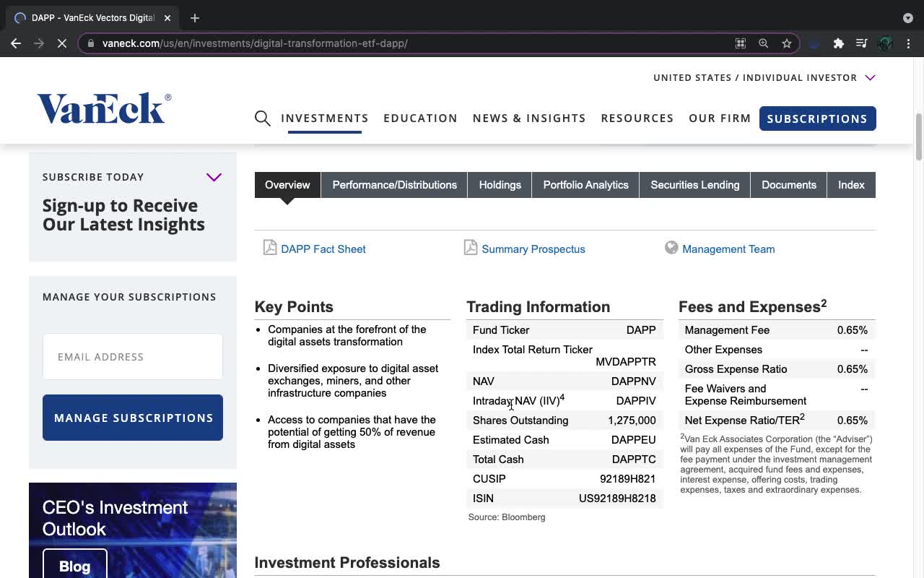Open the browser extensions puzzle icon

pyautogui.click(x=838, y=43)
